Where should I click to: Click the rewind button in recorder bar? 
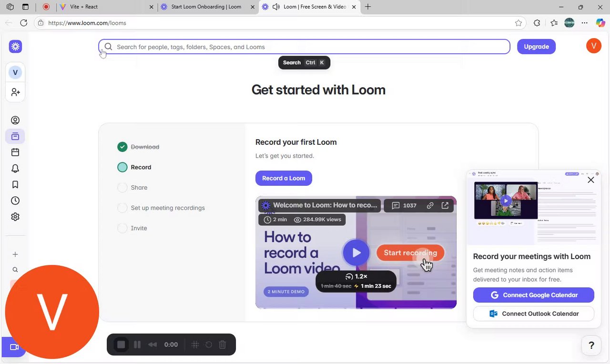[152, 344]
